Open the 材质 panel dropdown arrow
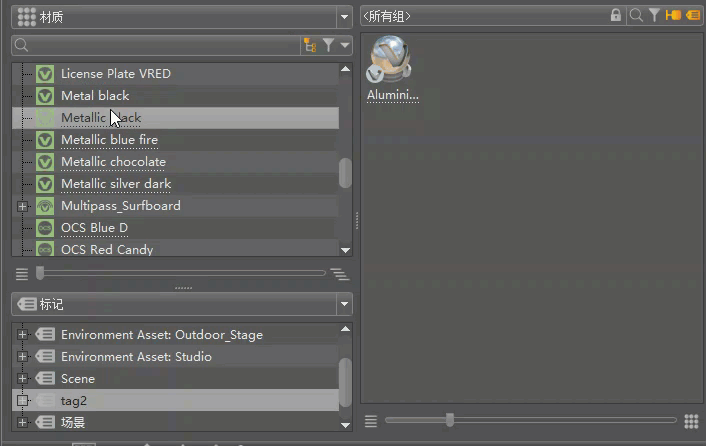 point(344,17)
